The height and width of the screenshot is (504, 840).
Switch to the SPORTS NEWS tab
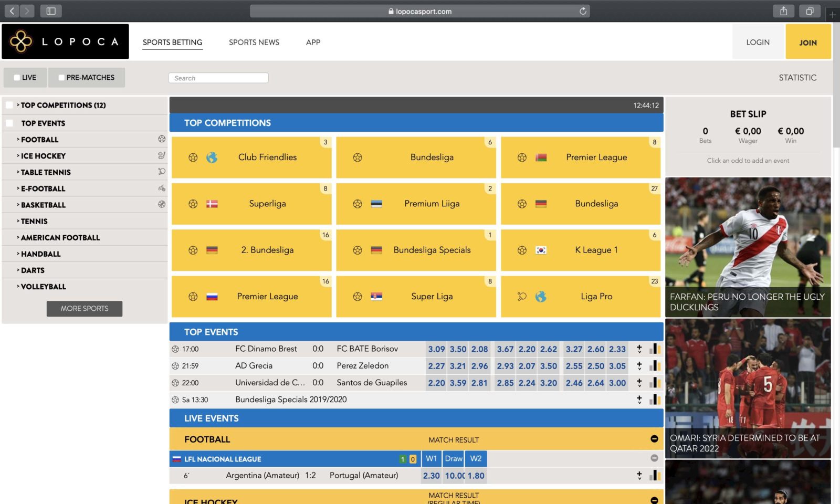coord(254,43)
